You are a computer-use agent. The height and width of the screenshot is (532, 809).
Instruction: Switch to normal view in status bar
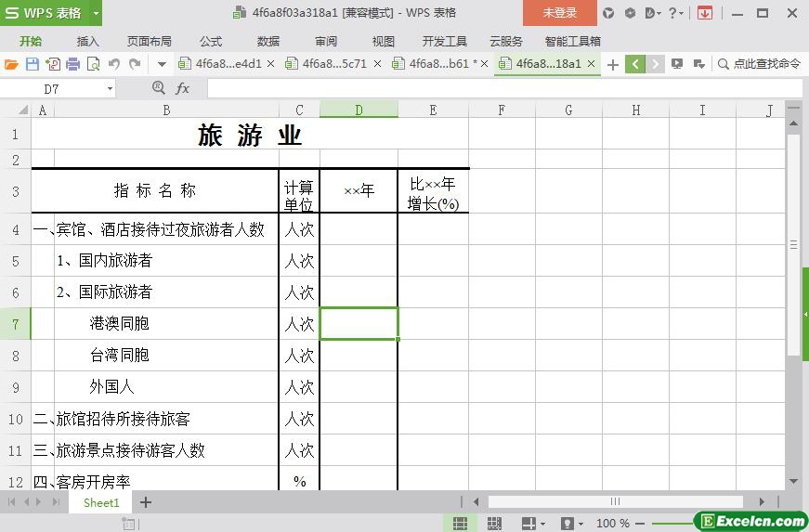459,524
